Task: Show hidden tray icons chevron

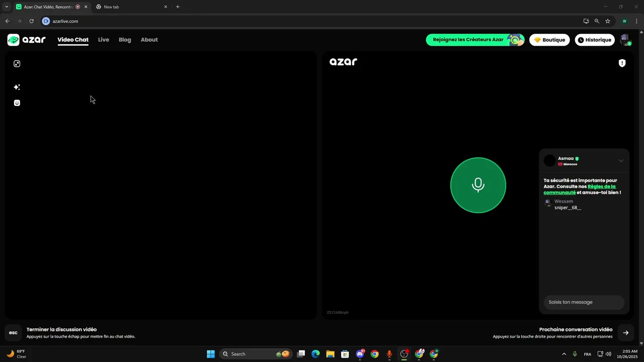Action: (x=563, y=354)
